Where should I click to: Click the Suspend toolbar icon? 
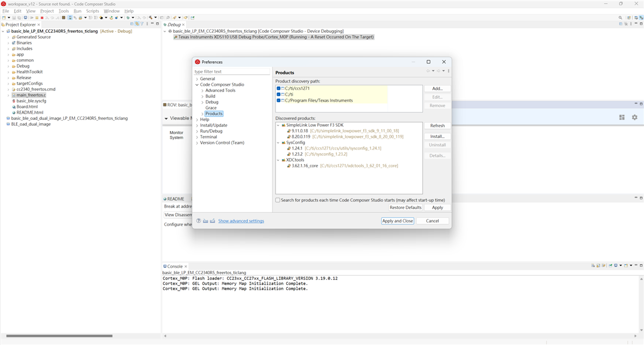[37, 17]
